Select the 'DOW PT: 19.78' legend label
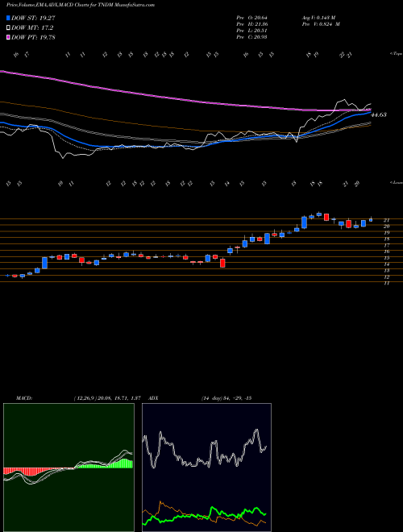The height and width of the screenshot is (532, 403). (33, 37)
